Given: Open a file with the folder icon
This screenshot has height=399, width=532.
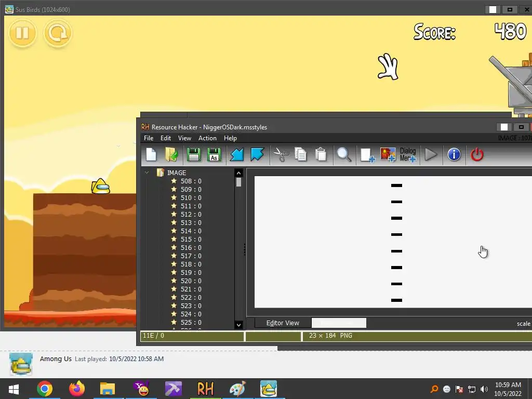Looking at the screenshot, I should pos(172,155).
